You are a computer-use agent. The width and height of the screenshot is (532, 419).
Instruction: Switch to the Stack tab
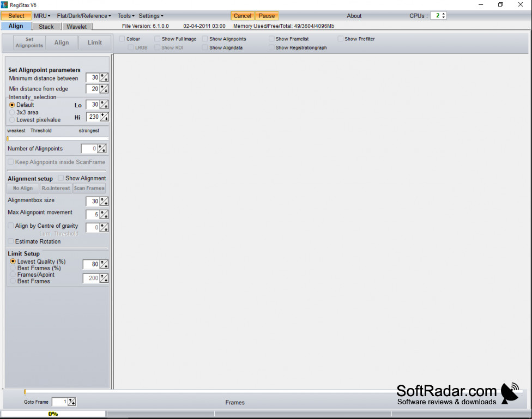tap(46, 27)
